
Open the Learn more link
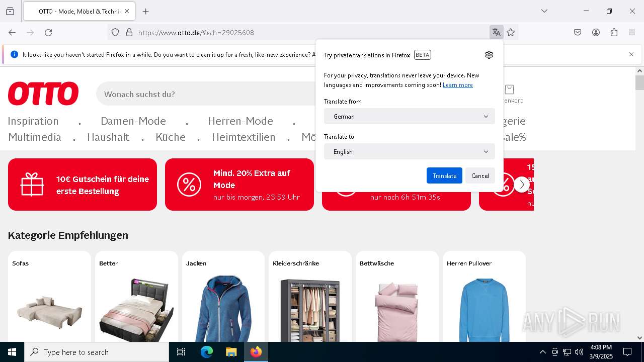[x=458, y=85]
